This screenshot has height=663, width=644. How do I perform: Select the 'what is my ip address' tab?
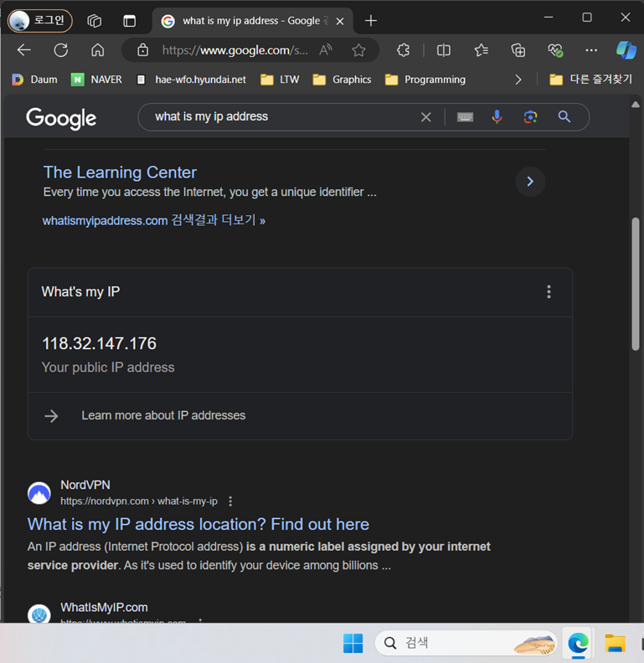click(x=252, y=21)
